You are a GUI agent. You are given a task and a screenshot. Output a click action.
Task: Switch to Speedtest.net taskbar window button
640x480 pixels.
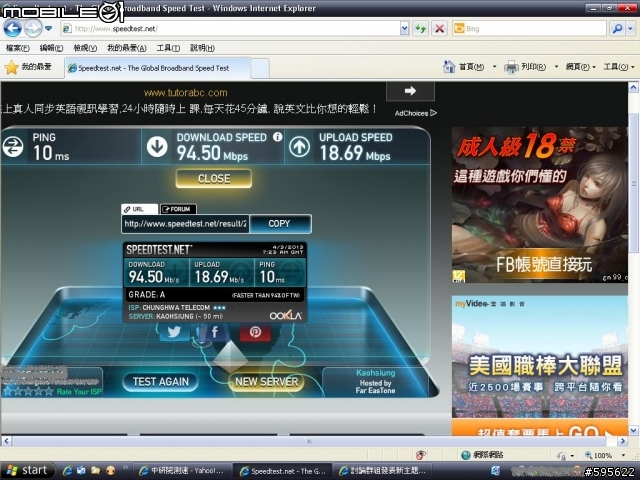coord(282,471)
